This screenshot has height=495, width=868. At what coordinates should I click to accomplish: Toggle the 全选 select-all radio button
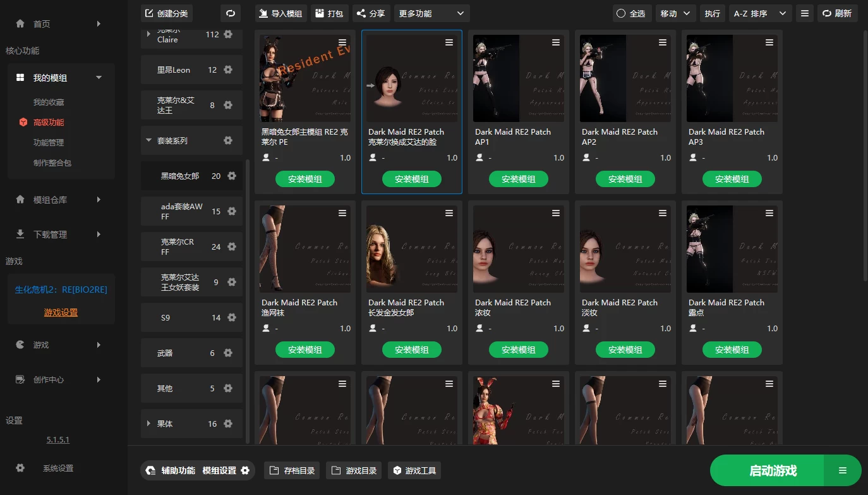(621, 13)
